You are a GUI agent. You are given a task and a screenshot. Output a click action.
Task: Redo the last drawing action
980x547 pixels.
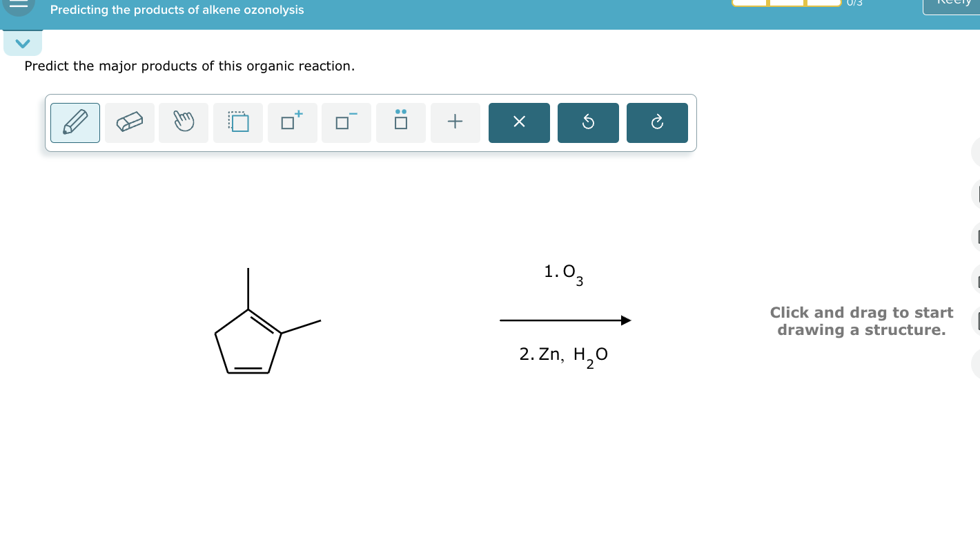657,122
